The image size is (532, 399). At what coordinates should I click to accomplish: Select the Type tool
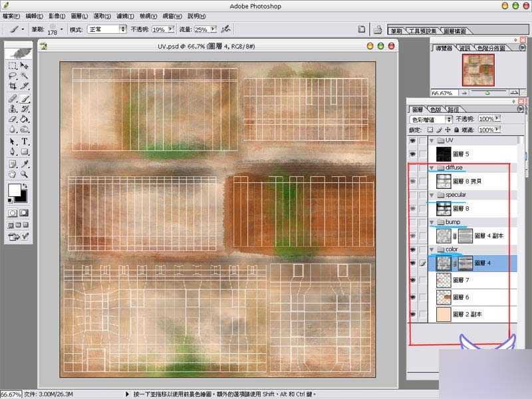(x=25, y=142)
